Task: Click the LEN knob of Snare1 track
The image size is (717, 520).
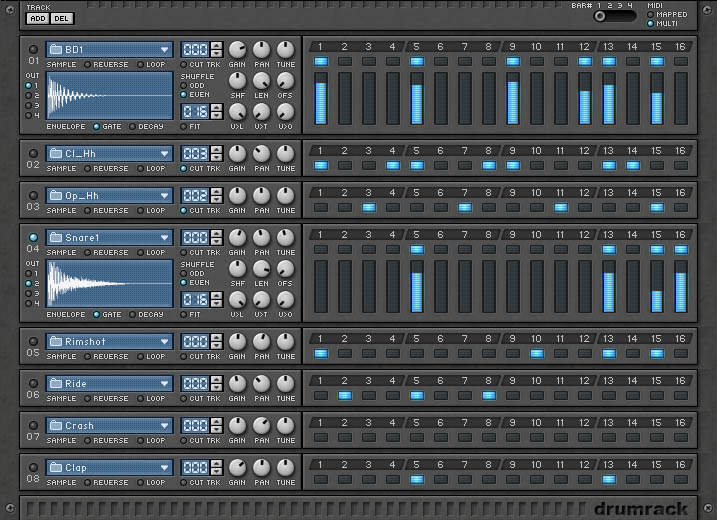Action: (262, 268)
